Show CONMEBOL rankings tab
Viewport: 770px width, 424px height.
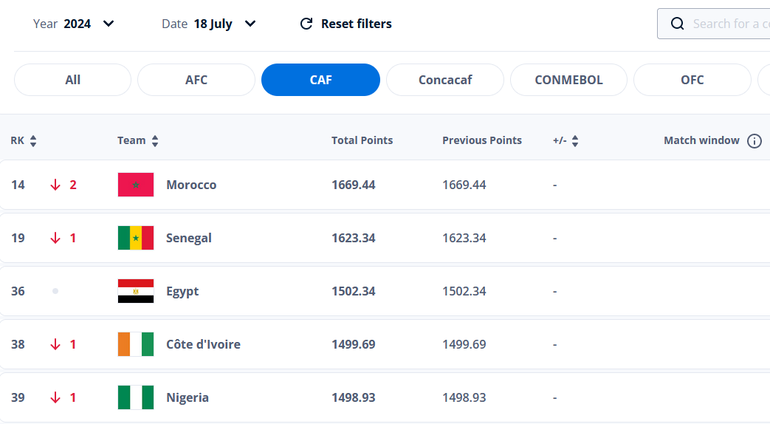click(569, 80)
